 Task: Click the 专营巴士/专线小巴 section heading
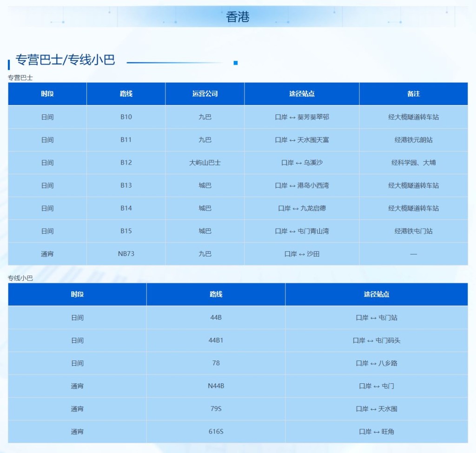(65, 60)
